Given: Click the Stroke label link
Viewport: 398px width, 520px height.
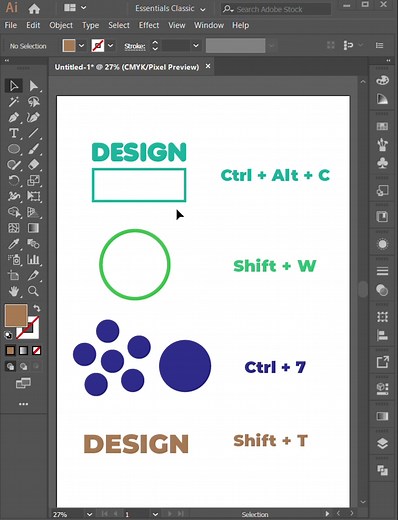Looking at the screenshot, I should click(x=135, y=46).
